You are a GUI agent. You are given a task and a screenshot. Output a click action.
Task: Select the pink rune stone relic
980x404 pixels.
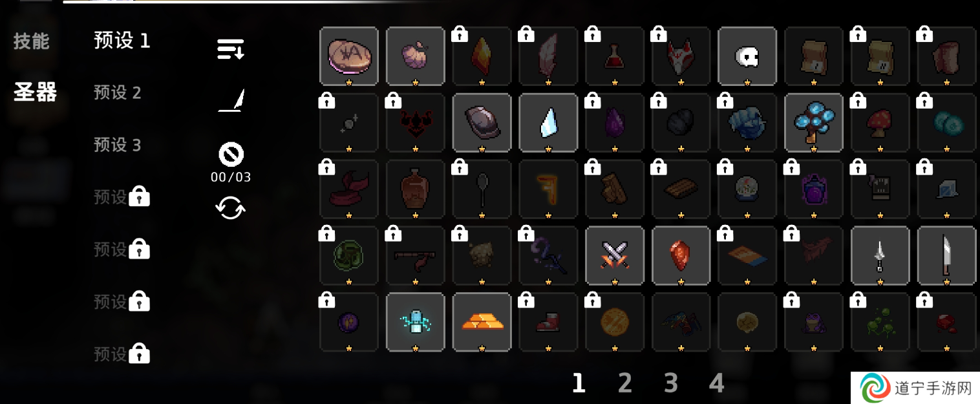pos(349,56)
